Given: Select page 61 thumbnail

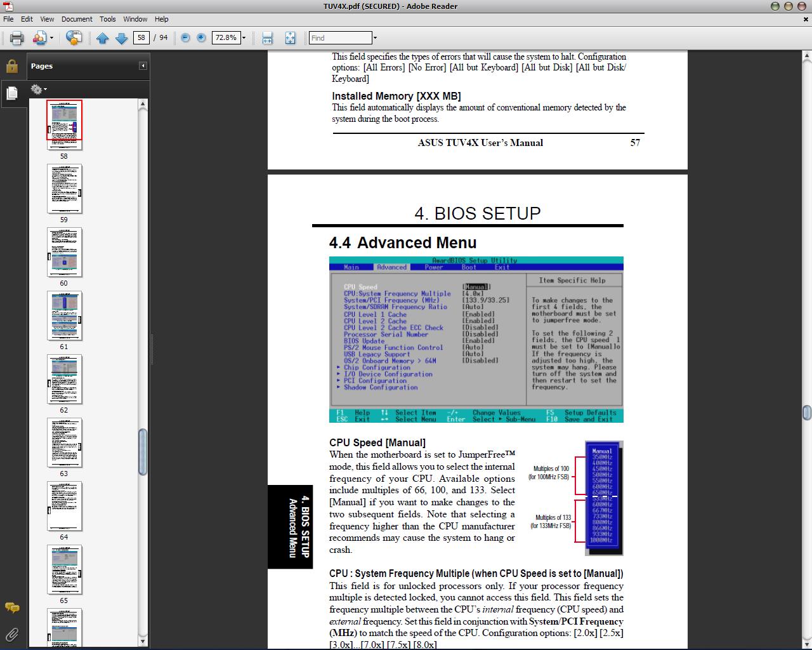Looking at the screenshot, I should pos(64,316).
